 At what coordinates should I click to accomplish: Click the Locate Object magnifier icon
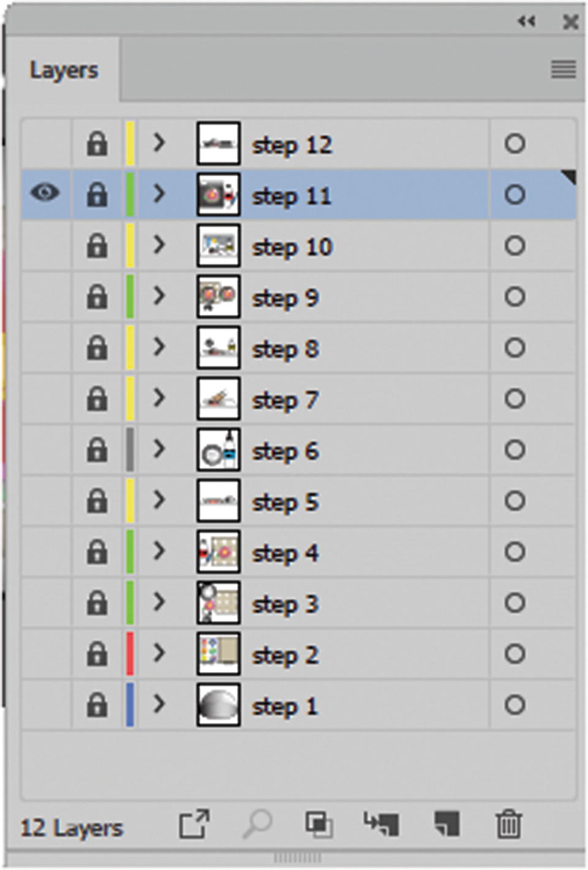tap(257, 824)
